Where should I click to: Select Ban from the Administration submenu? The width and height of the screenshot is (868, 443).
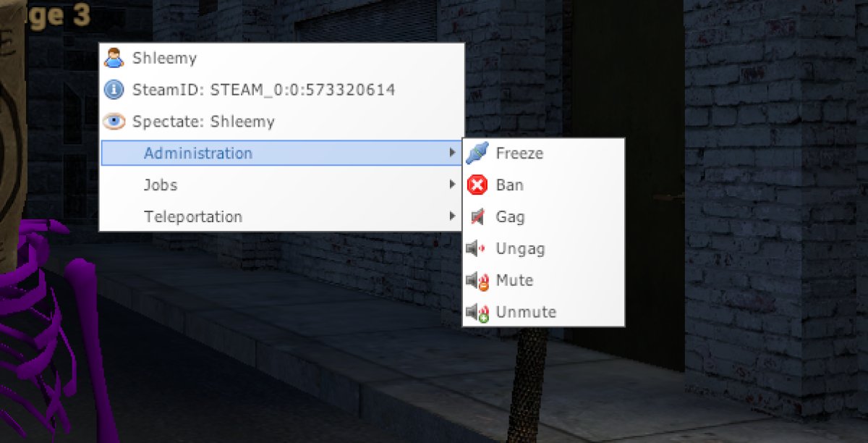543,185
